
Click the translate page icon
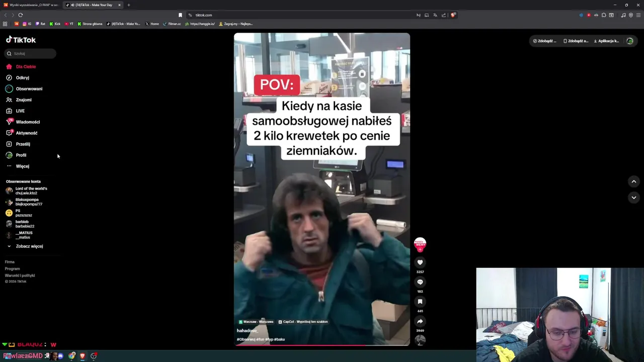point(435,15)
